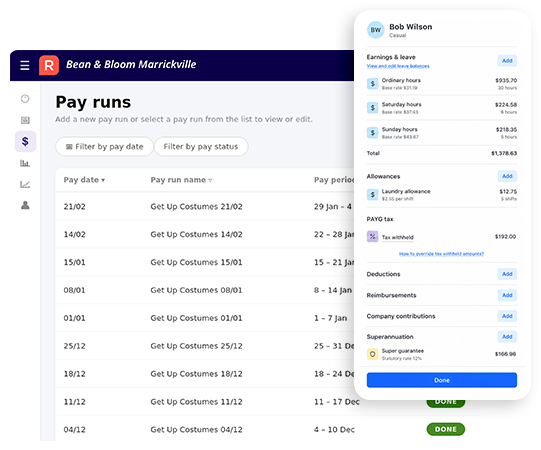
Task: Add a Reimbursements item
Action: [x=507, y=295]
